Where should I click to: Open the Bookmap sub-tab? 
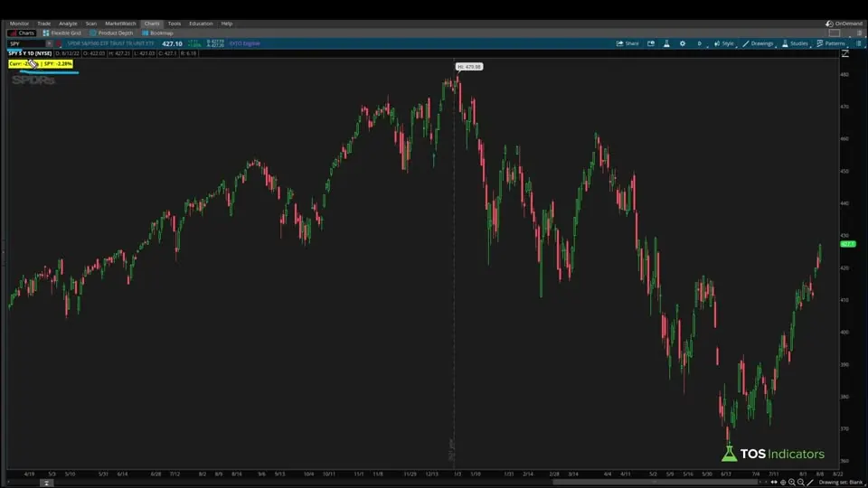pyautogui.click(x=157, y=33)
